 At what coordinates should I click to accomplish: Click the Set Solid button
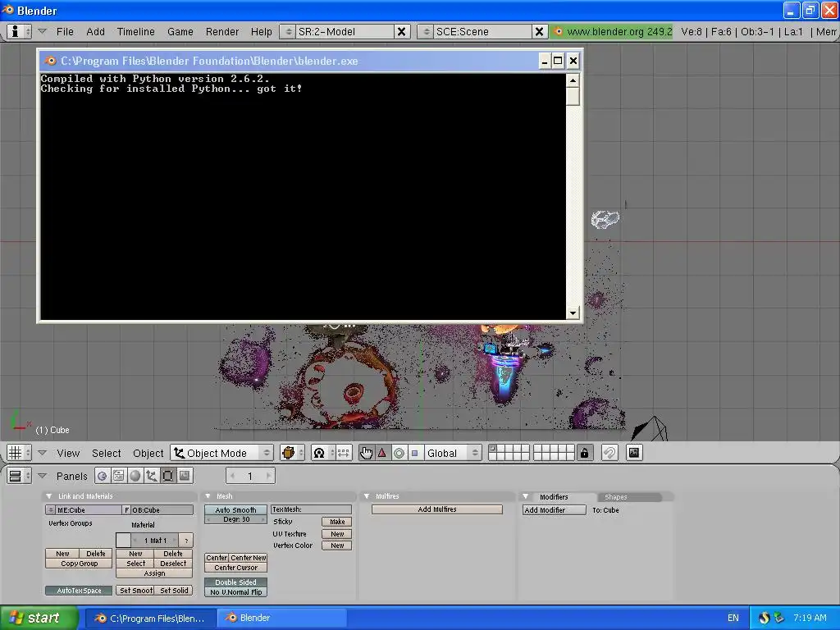tap(174, 591)
